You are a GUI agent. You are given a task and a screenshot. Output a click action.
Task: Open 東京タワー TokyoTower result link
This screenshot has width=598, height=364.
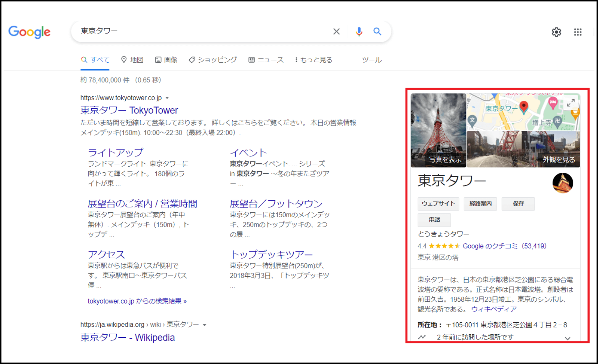[x=129, y=110]
